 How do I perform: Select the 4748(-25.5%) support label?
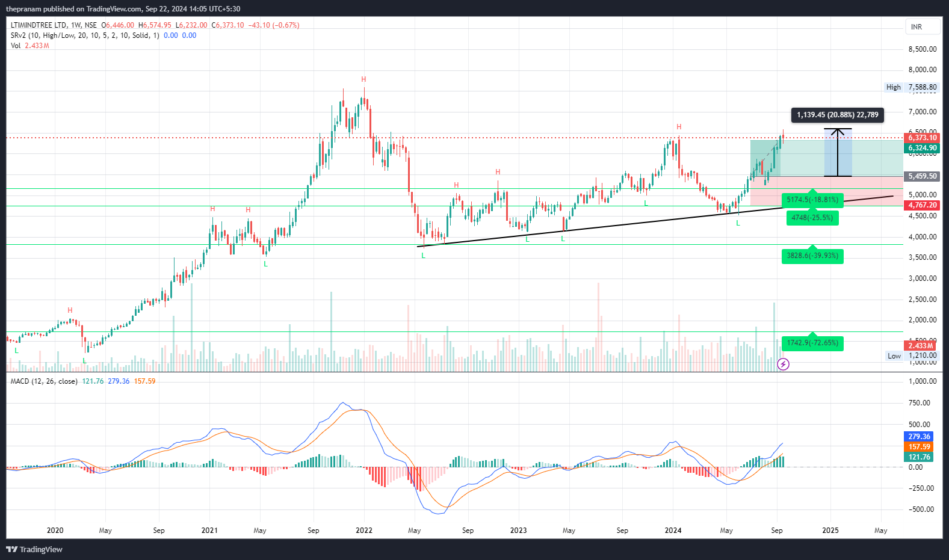812,218
